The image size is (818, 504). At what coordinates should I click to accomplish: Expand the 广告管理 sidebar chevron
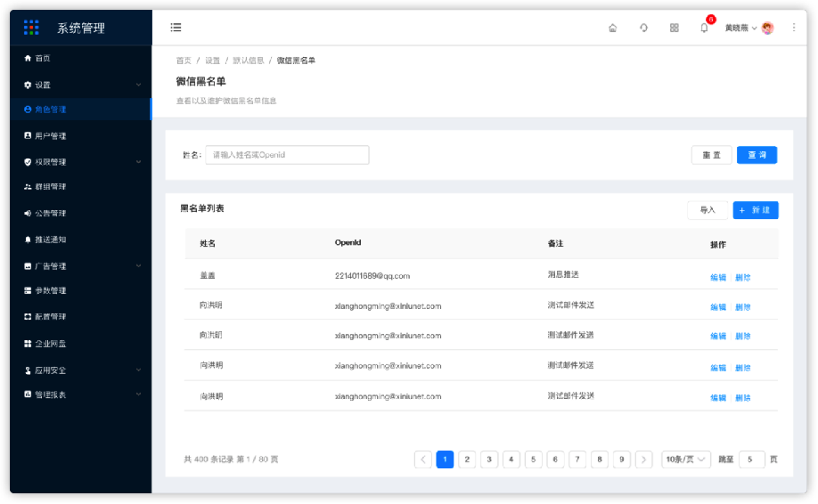[138, 266]
